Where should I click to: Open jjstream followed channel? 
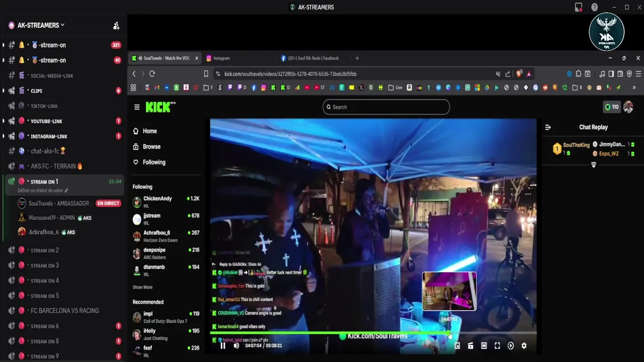point(166,219)
